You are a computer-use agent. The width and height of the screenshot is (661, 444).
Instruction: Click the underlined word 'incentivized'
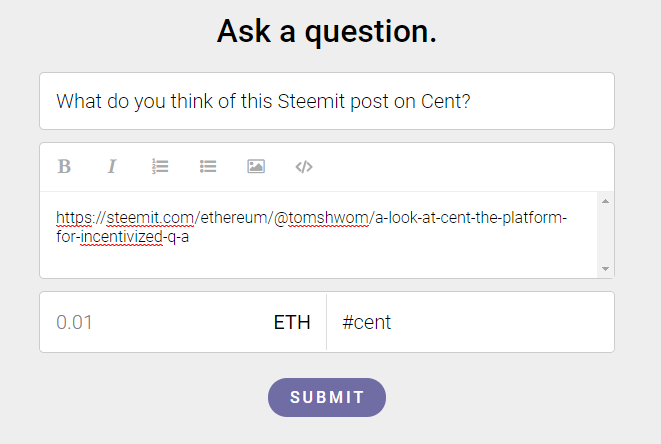coord(121,237)
